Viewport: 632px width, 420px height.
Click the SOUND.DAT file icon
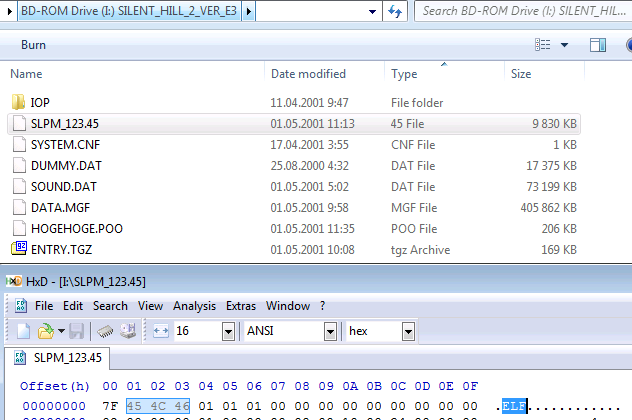[19, 186]
